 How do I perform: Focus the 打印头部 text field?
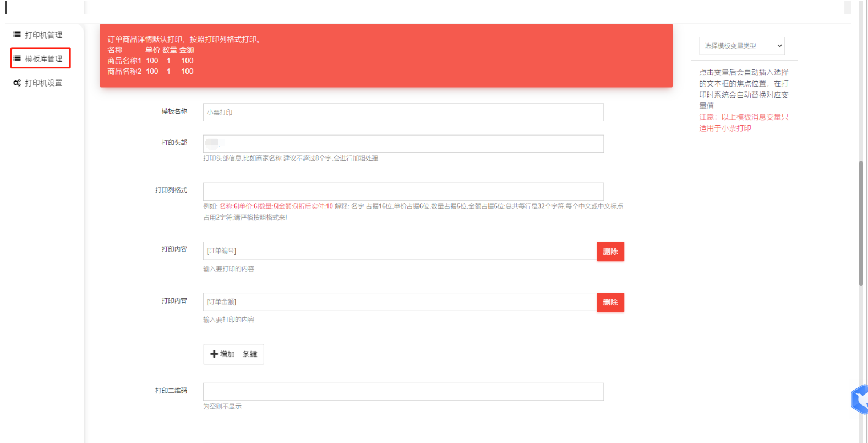[403, 144]
